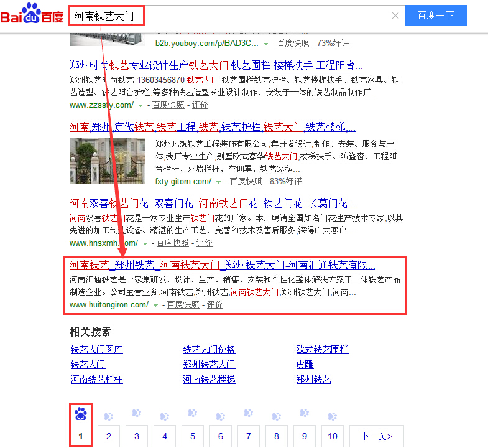Visit the www.zzssty.com green URL
Viewport: 488px width, 448px height.
pyautogui.click(x=101, y=105)
